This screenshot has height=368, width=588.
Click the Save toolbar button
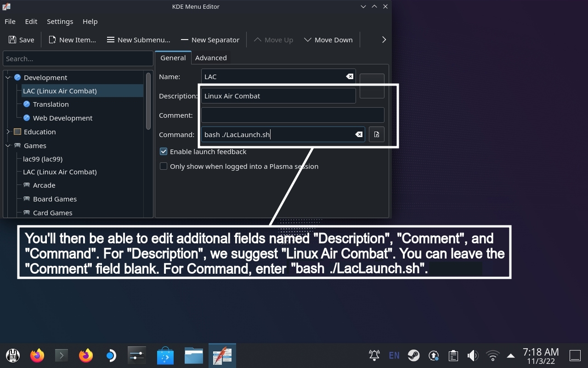point(21,40)
